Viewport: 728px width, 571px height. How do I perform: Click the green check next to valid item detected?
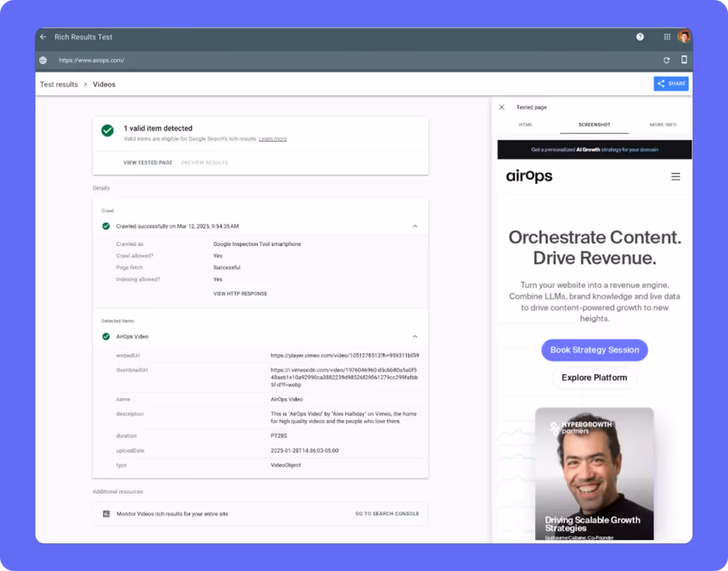click(x=107, y=130)
